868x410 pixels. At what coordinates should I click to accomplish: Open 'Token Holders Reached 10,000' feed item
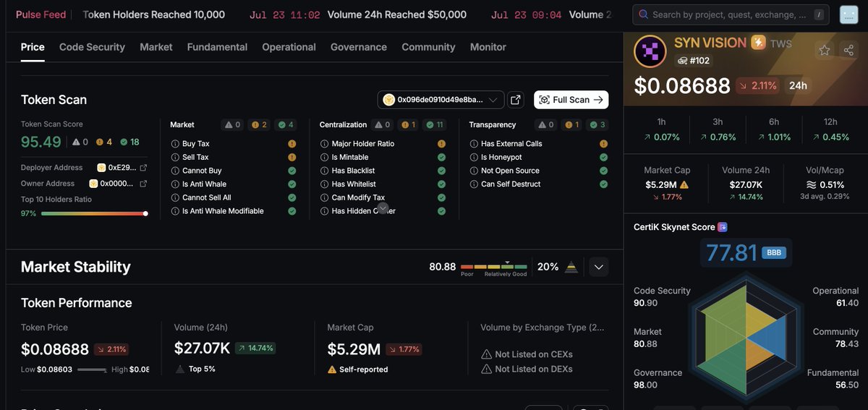(x=154, y=14)
